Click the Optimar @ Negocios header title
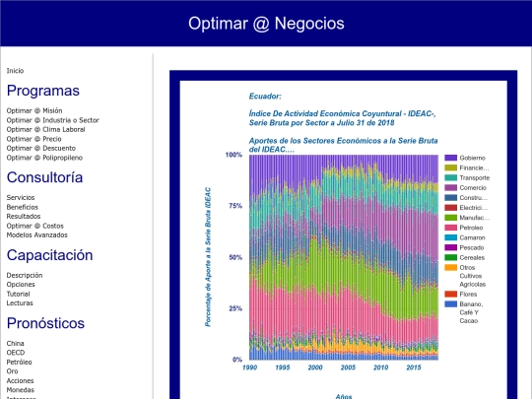Image resolution: width=532 pixels, height=399 pixels. click(266, 24)
